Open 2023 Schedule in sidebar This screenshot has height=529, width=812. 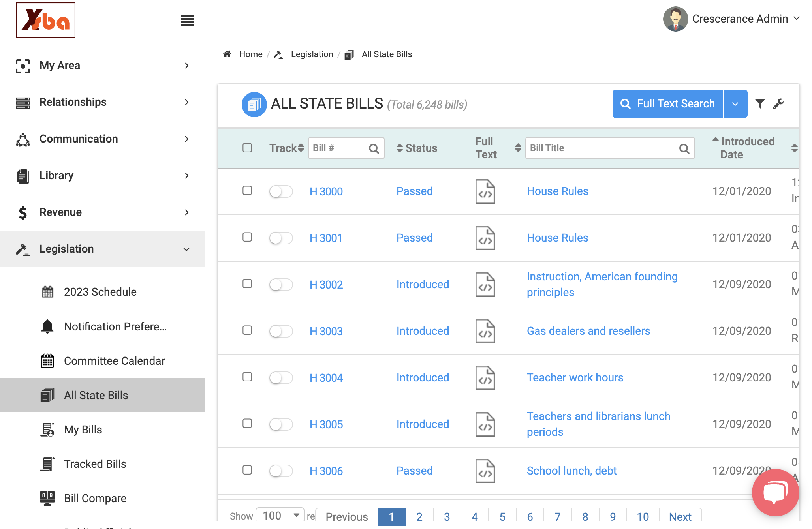(x=100, y=292)
